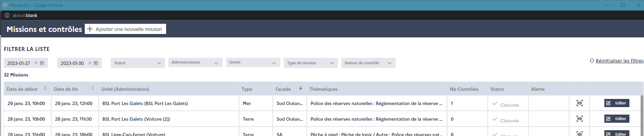View the 29 janv. 10h00 mission on map
This screenshot has width=644, height=136.
tap(580, 103)
